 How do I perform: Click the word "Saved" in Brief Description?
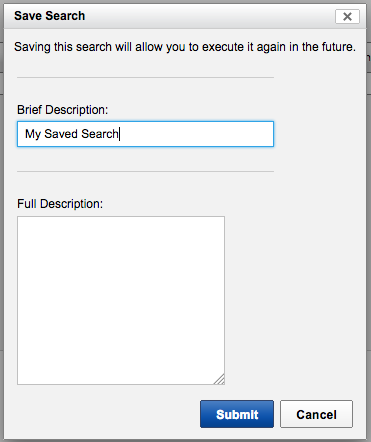61,134
